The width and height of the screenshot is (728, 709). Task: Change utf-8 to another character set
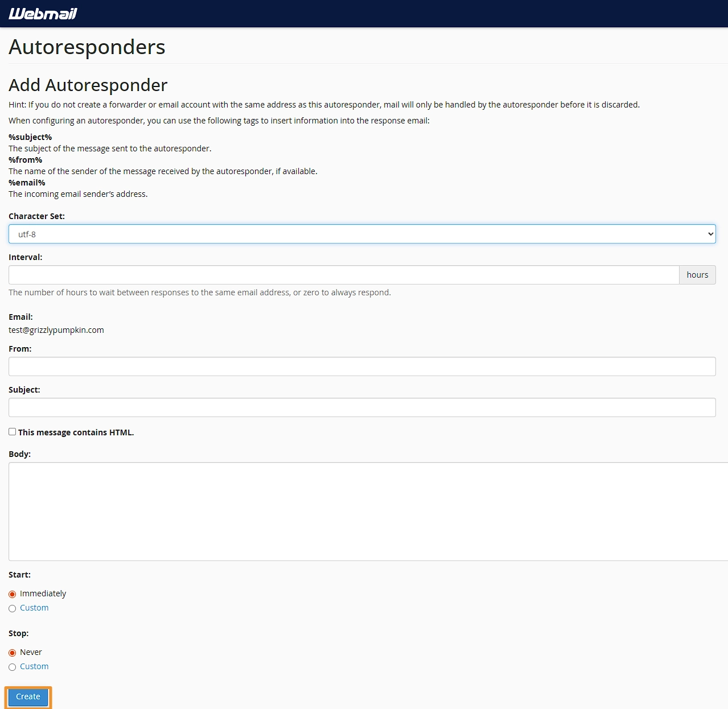pos(362,234)
